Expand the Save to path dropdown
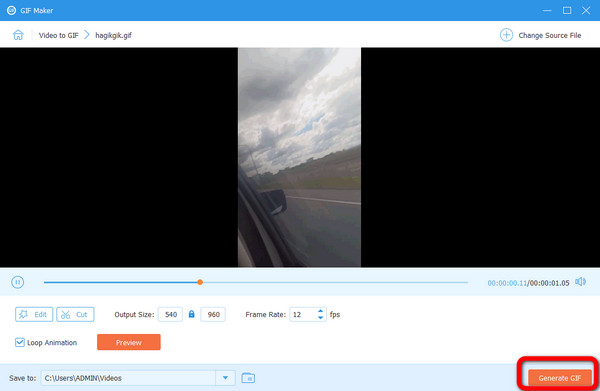The image size is (600, 391). click(225, 378)
